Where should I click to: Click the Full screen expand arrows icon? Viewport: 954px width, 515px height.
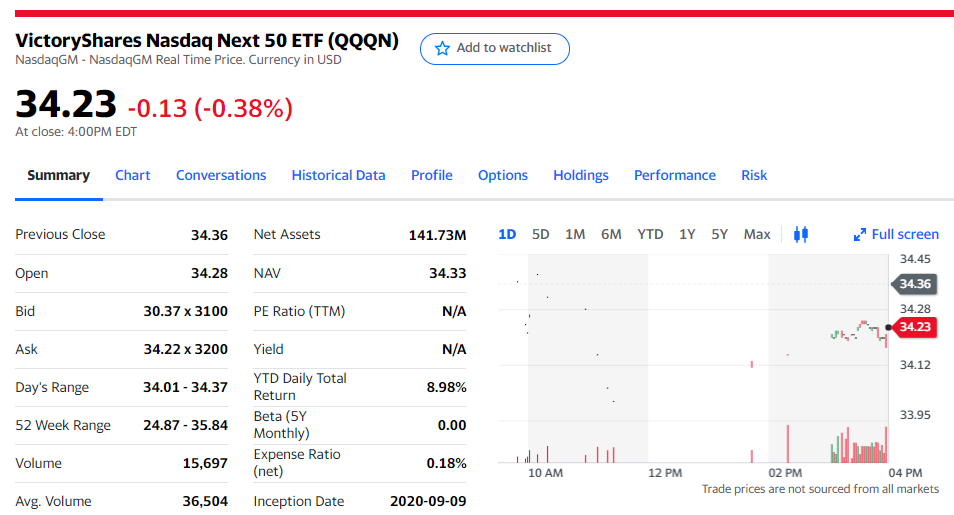click(x=860, y=234)
